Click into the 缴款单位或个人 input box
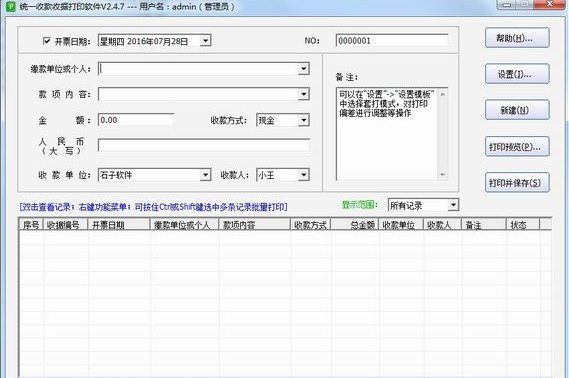 (198, 69)
